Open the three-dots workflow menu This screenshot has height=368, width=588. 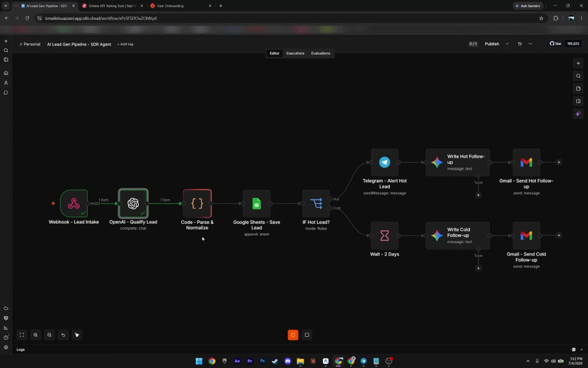(530, 44)
